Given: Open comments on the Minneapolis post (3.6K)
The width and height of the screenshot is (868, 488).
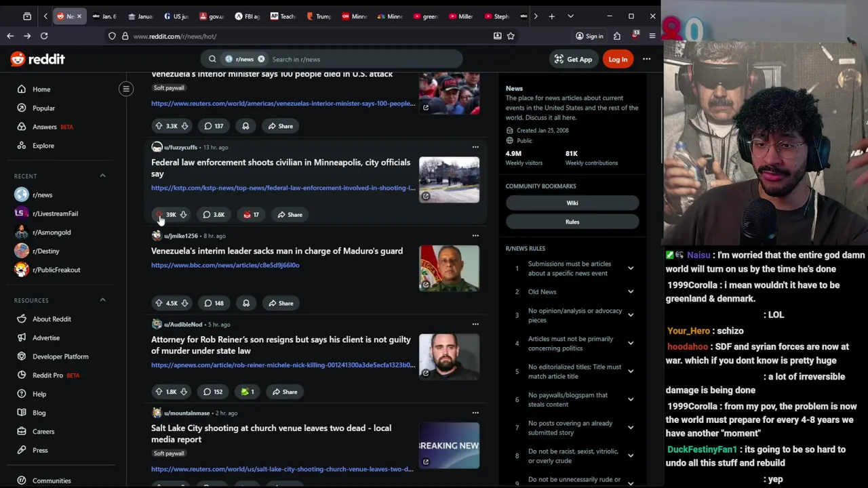Looking at the screenshot, I should 214,215.
